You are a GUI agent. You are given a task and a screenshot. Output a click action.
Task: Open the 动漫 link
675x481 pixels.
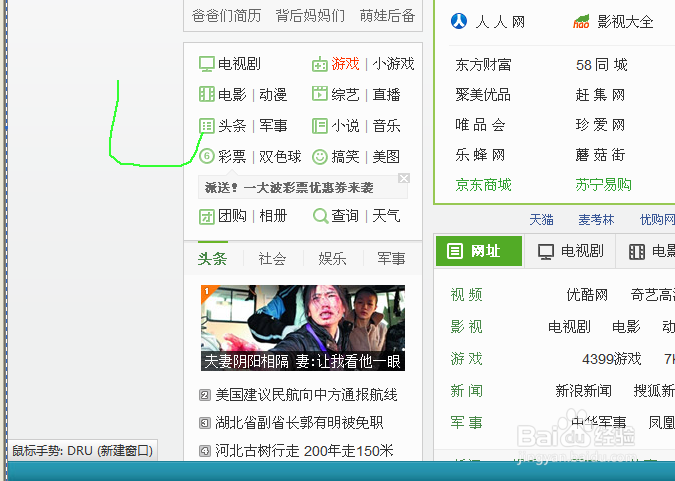click(x=273, y=94)
